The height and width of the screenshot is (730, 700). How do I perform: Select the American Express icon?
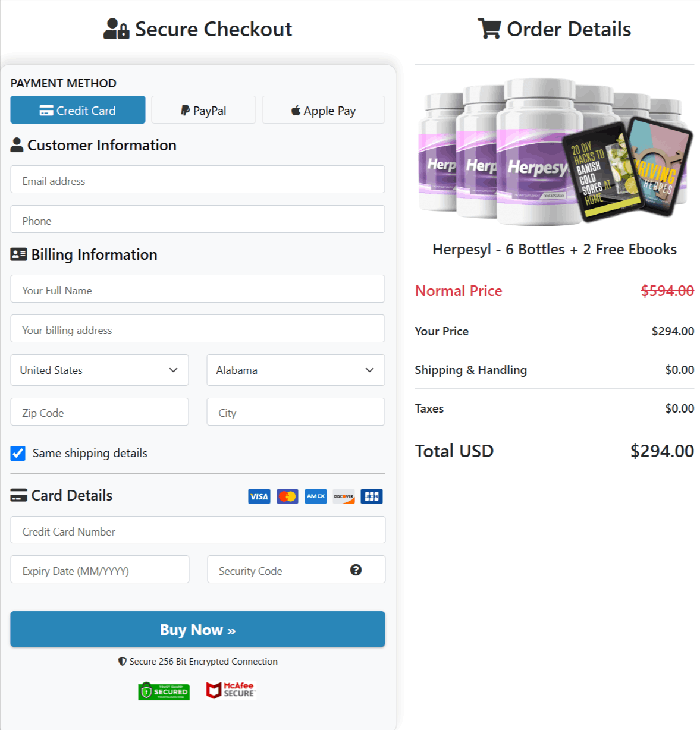point(315,496)
